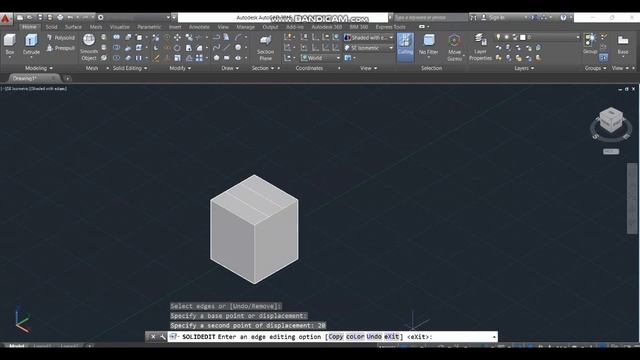Expand the Groups panel
Screen dimensions: 640x360
pos(596,68)
